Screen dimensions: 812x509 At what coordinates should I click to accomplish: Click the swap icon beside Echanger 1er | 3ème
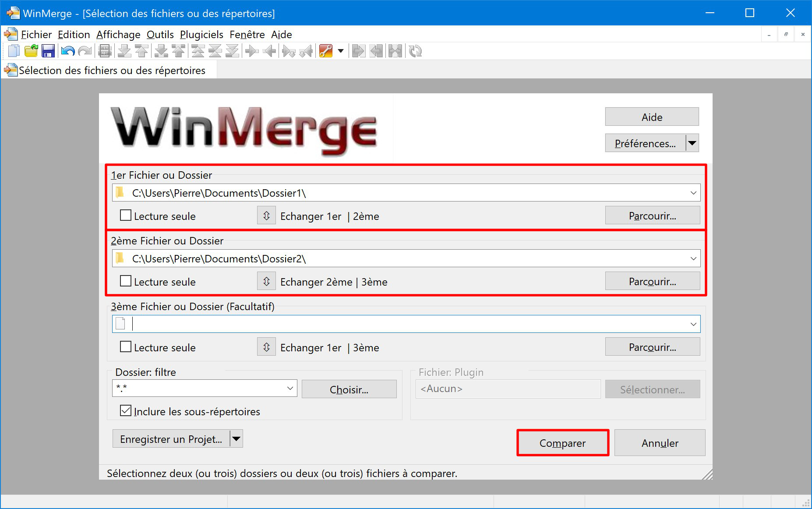(266, 347)
